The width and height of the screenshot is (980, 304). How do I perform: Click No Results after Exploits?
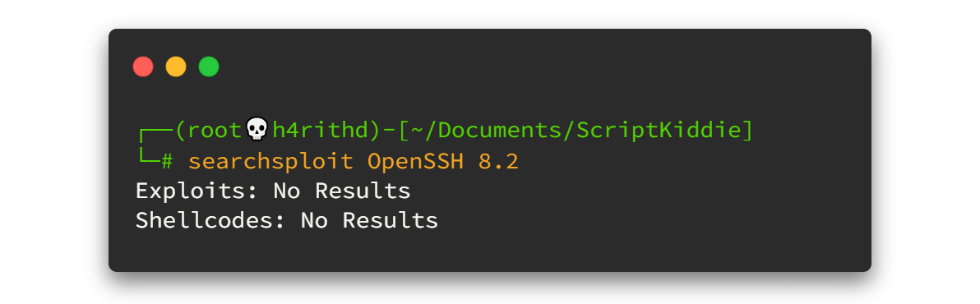tap(342, 191)
